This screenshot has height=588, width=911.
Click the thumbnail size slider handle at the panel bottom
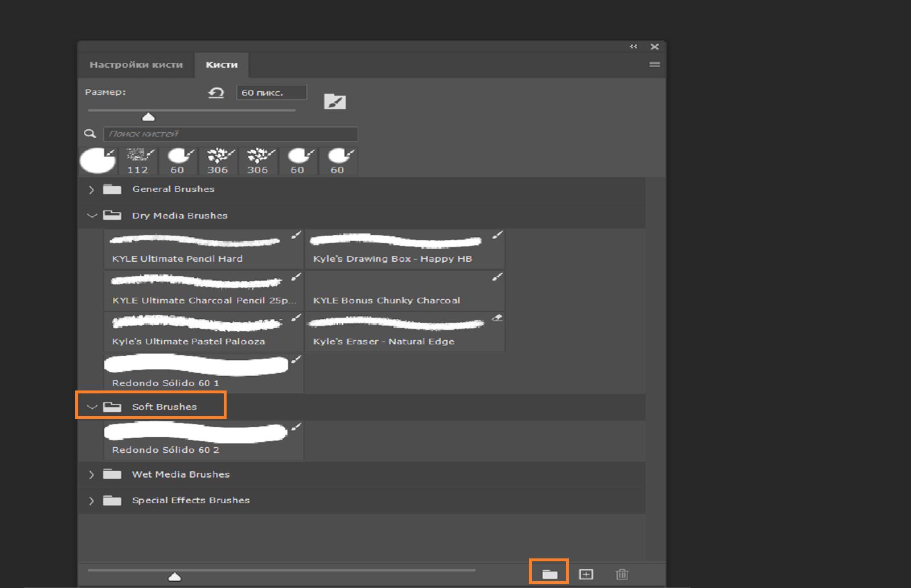(175, 577)
